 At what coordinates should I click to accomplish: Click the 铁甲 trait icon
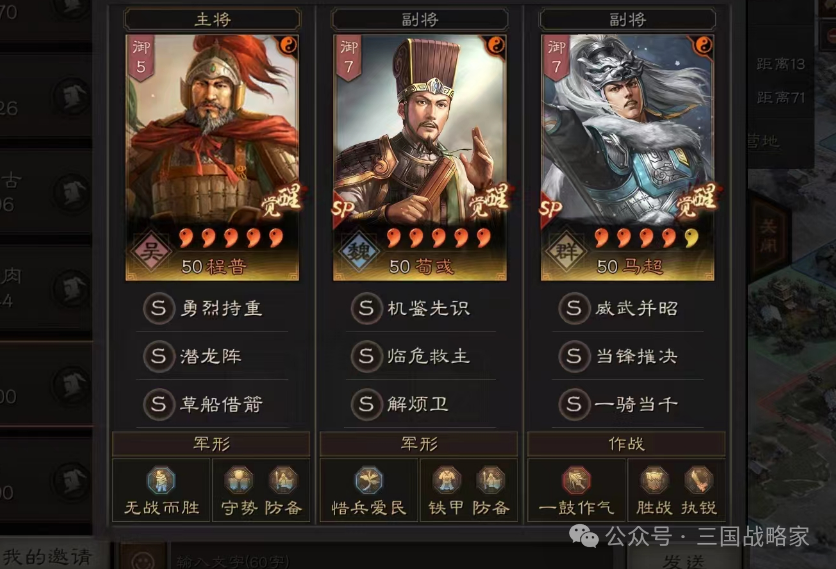(x=446, y=480)
